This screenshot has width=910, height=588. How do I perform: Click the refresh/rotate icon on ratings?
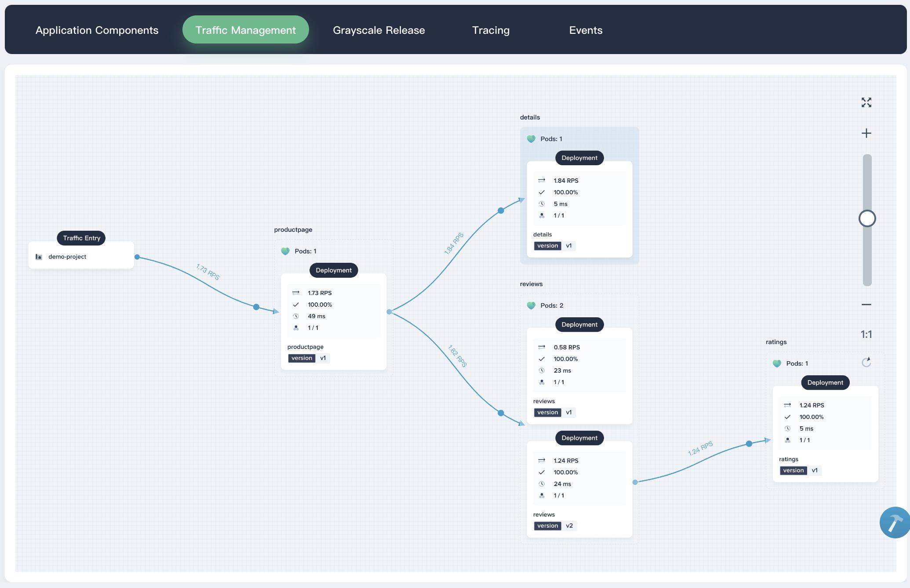tap(866, 363)
